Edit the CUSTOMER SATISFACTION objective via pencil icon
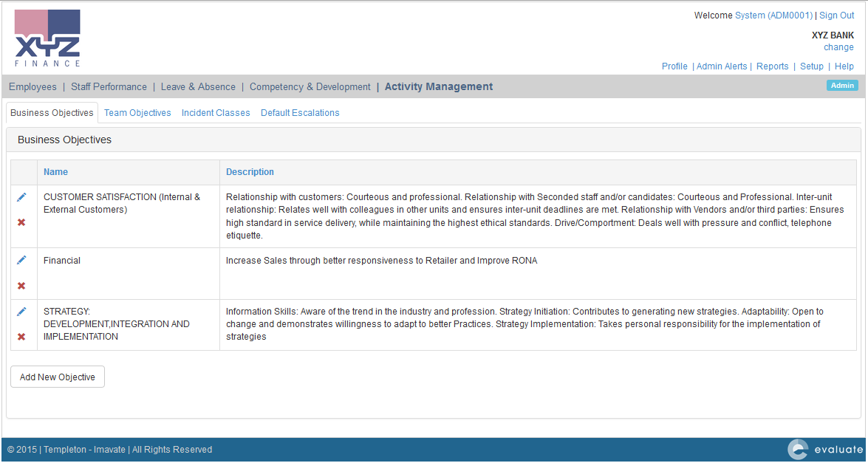Screen dimensions: 868x463 pos(21,197)
